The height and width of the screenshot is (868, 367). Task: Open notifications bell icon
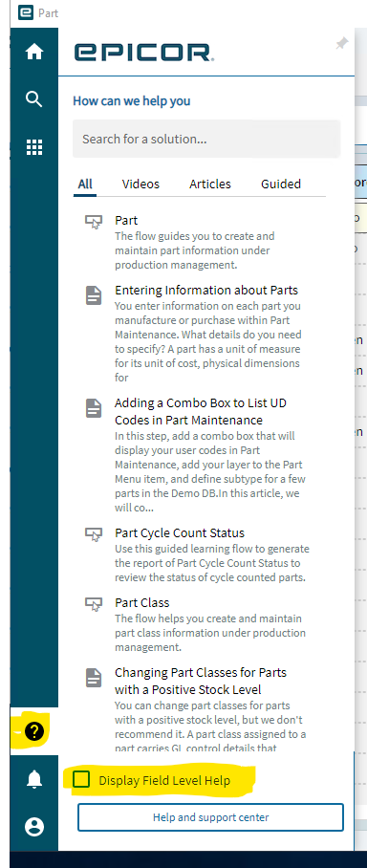click(34, 779)
